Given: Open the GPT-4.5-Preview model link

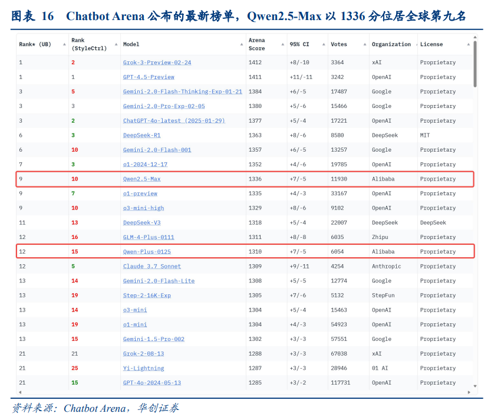Looking at the screenshot, I should [149, 77].
